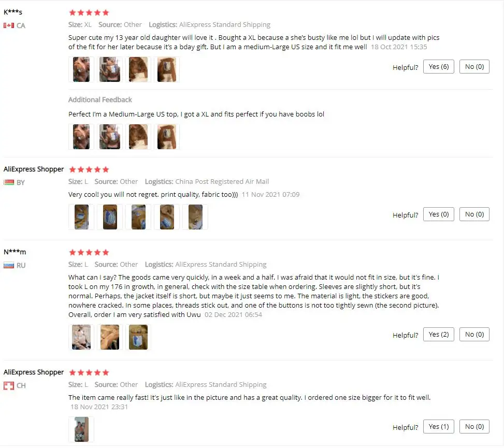The image size is (504, 448).
Task: Open fifth photo in the BY shopper review
Action: pos(195,217)
